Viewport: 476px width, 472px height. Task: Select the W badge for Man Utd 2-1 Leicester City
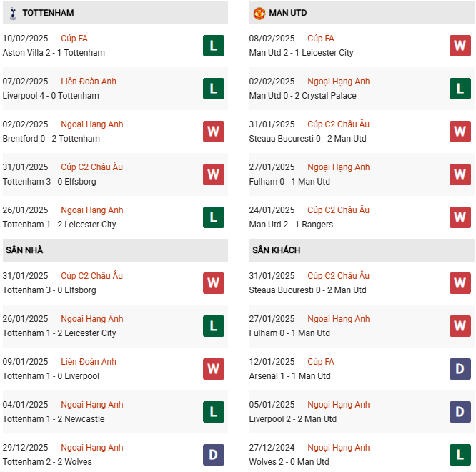click(460, 46)
